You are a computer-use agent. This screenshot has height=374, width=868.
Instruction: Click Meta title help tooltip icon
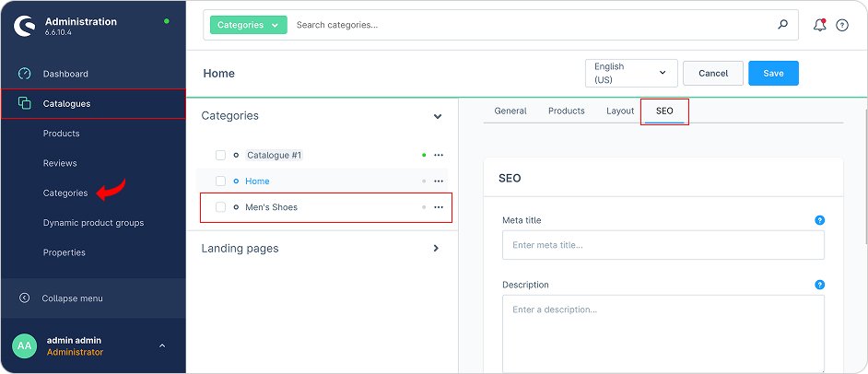point(819,220)
